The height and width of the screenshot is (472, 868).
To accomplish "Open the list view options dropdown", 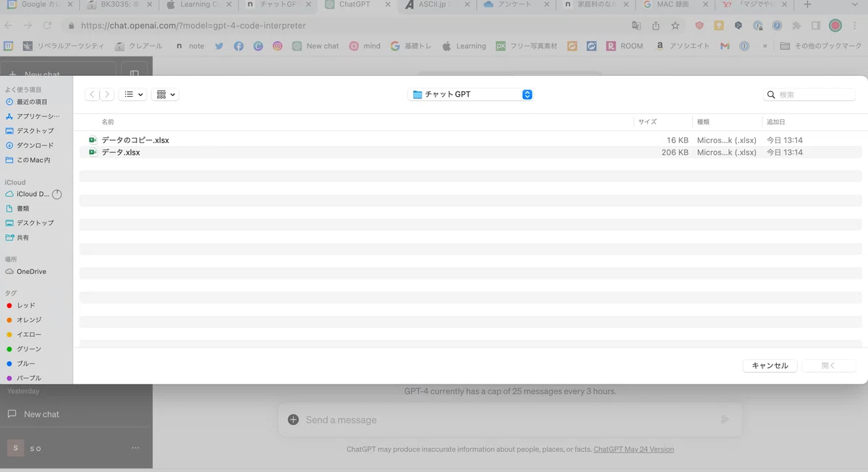I will [x=132, y=95].
